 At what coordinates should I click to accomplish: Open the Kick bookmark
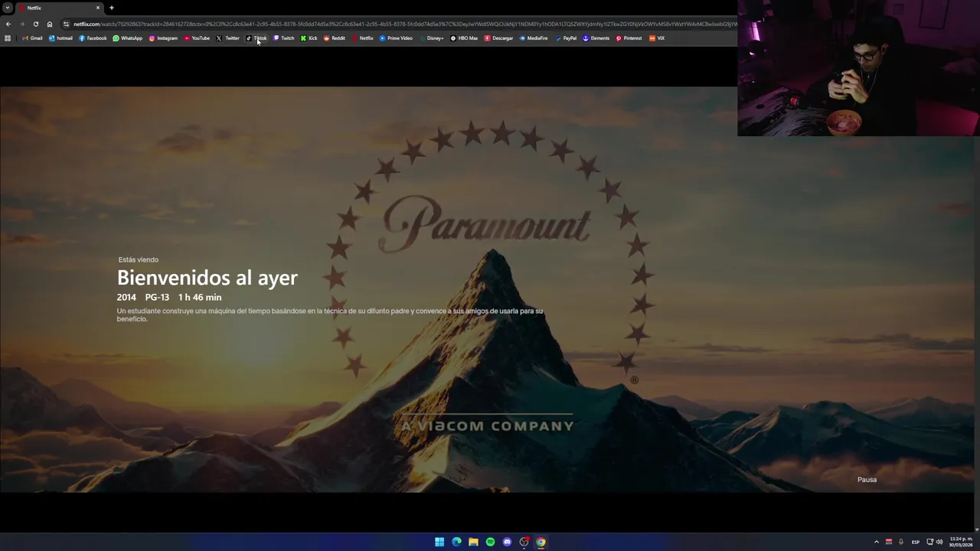coord(309,38)
